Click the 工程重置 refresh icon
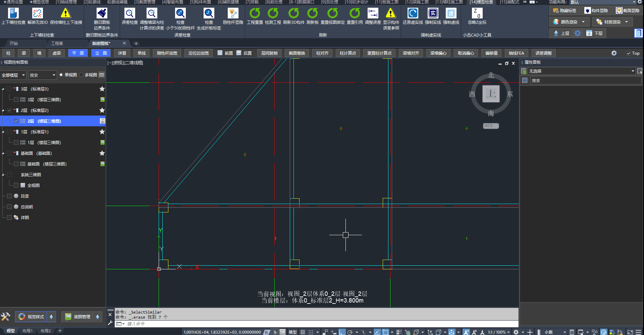Viewport: 644px width, 335px height. (x=255, y=13)
